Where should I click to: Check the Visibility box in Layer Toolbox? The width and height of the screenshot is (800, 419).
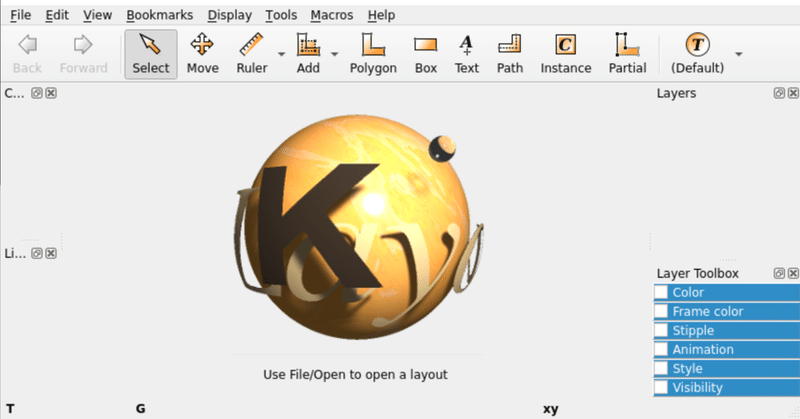(x=661, y=387)
